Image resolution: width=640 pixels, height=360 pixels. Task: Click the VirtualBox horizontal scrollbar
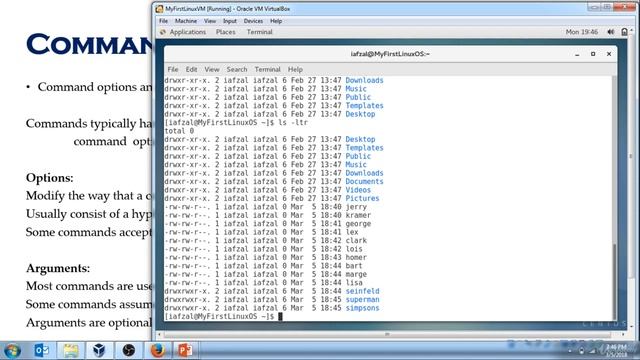[387, 334]
